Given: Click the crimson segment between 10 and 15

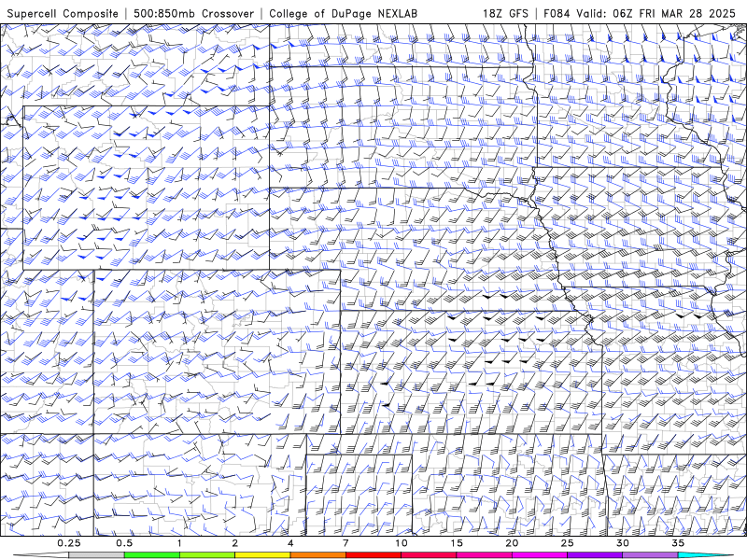Looking at the screenshot, I should coord(429,555).
